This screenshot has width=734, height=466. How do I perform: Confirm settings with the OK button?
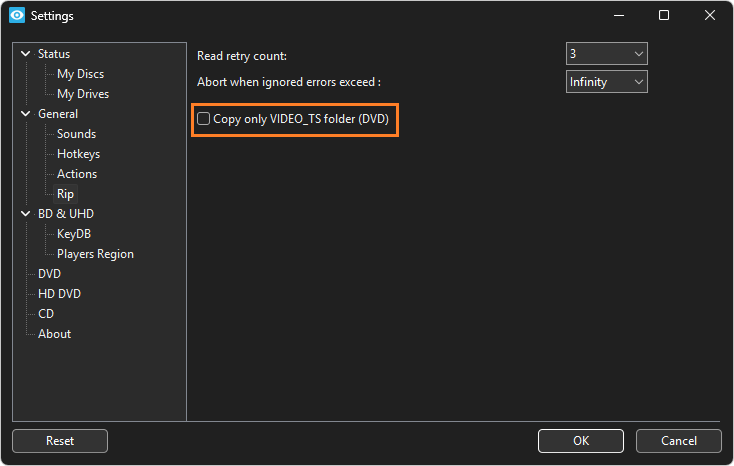pyautogui.click(x=581, y=441)
